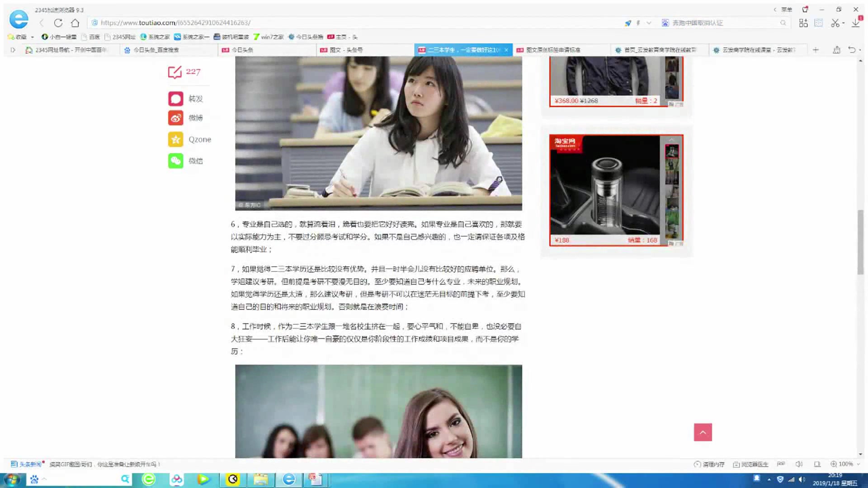
Task: Open the green 360 browser taskbar icon
Action: pos(148,479)
